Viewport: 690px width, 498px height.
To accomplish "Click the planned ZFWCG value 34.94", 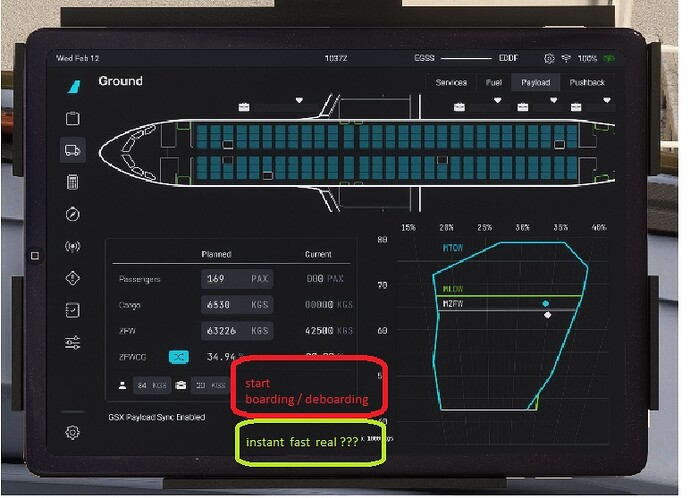I will coord(221,357).
